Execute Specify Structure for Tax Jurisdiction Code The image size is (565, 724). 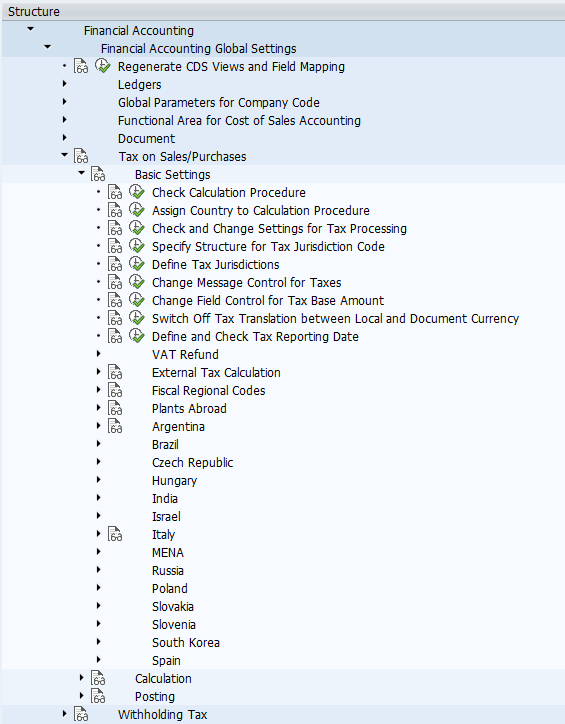137,246
